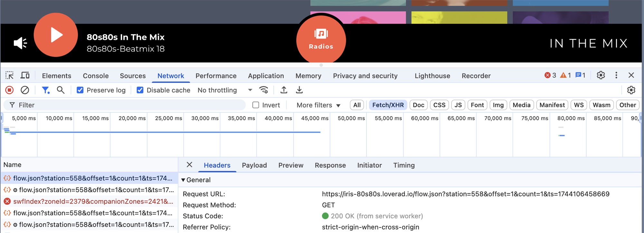Open the Response details tab

(x=330, y=165)
